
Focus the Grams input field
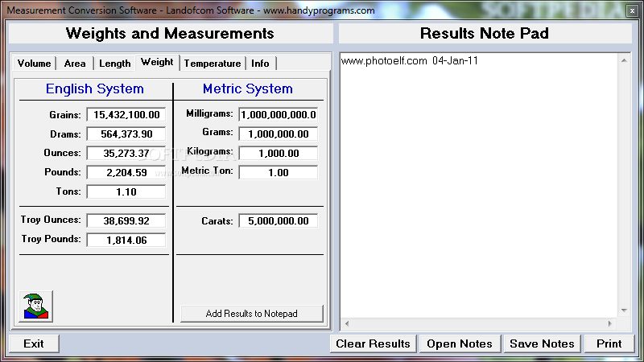coord(279,134)
